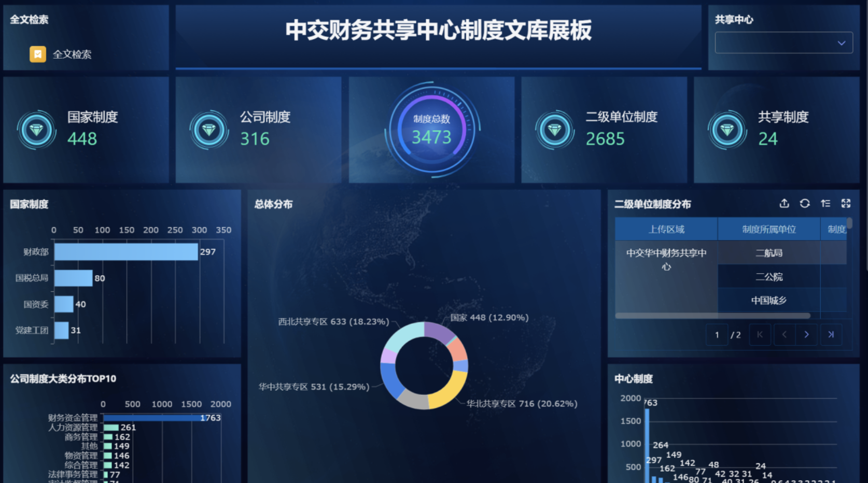This screenshot has height=483, width=868.
Task: Click the 总体分布 panel heading
Action: pyautogui.click(x=273, y=204)
